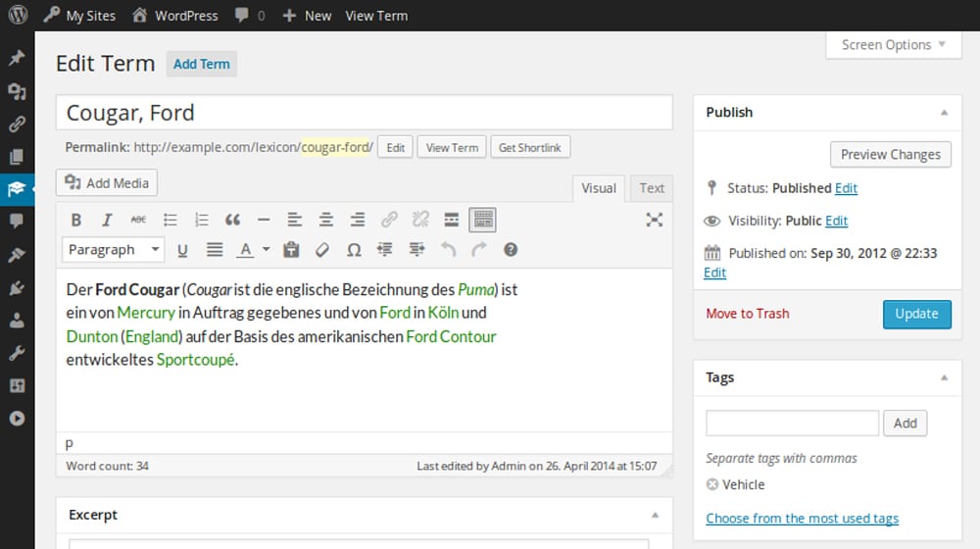Increase paragraph indent
Image resolution: width=980 pixels, height=549 pixels.
[416, 250]
